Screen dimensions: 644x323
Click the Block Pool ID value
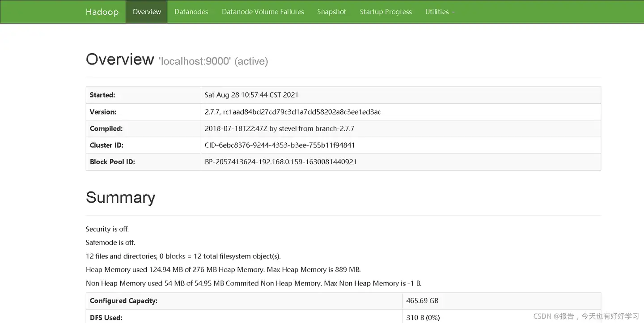[x=280, y=161]
